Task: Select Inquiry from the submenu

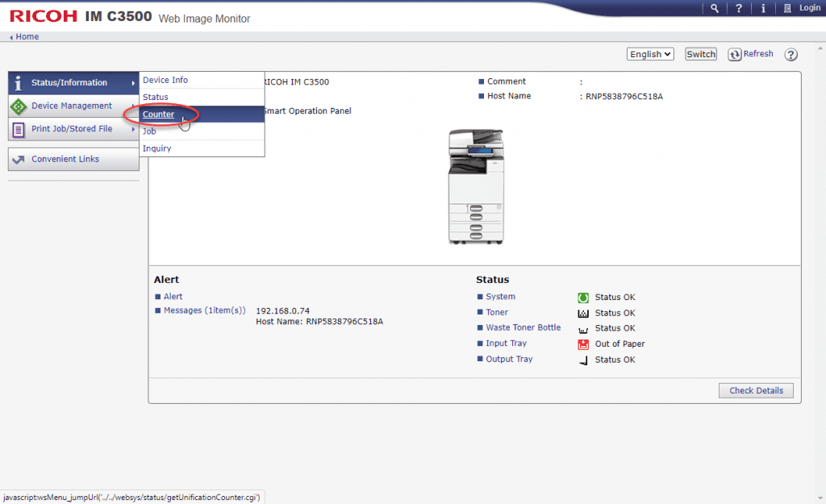Action: [x=202, y=148]
